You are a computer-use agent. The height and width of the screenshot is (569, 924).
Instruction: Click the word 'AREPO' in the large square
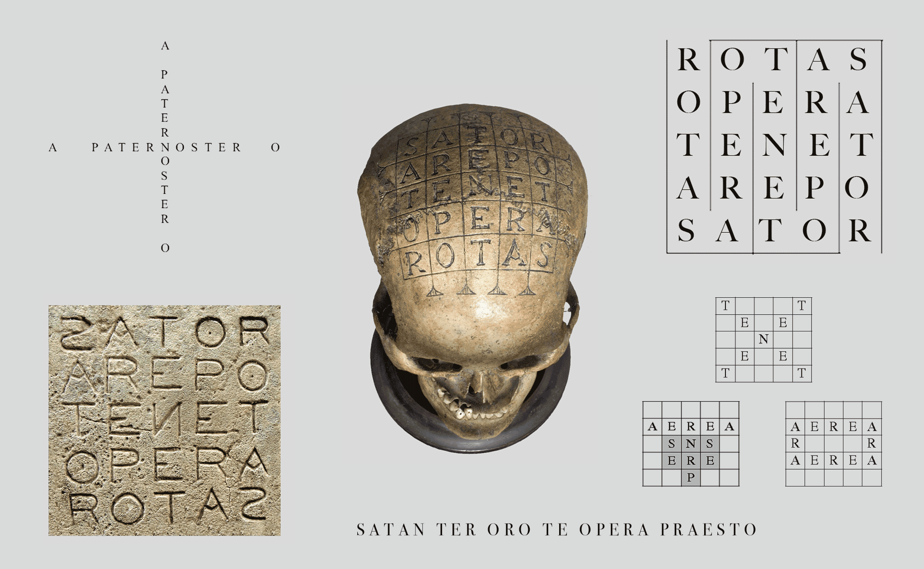click(773, 188)
